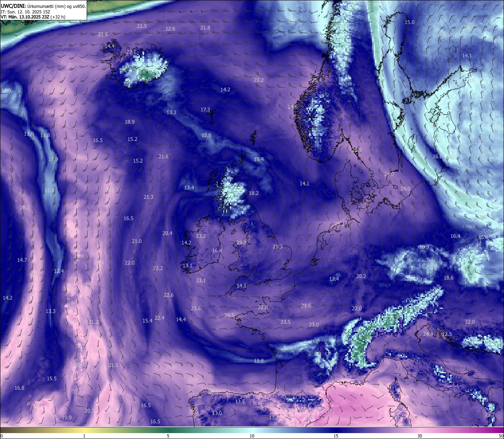Select the '22.4' value label
Image resolution: width=504 pixels, height=439 pixels.
click(159, 318)
